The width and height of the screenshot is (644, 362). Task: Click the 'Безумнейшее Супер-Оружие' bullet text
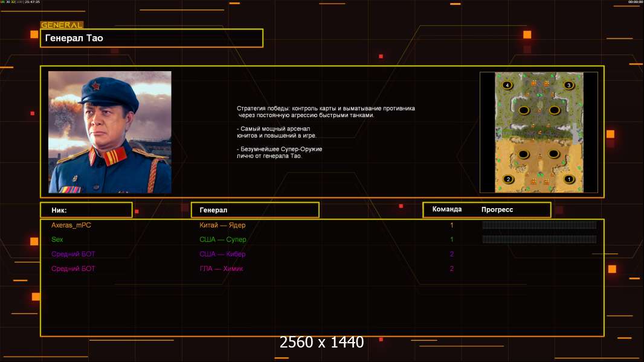(x=279, y=153)
